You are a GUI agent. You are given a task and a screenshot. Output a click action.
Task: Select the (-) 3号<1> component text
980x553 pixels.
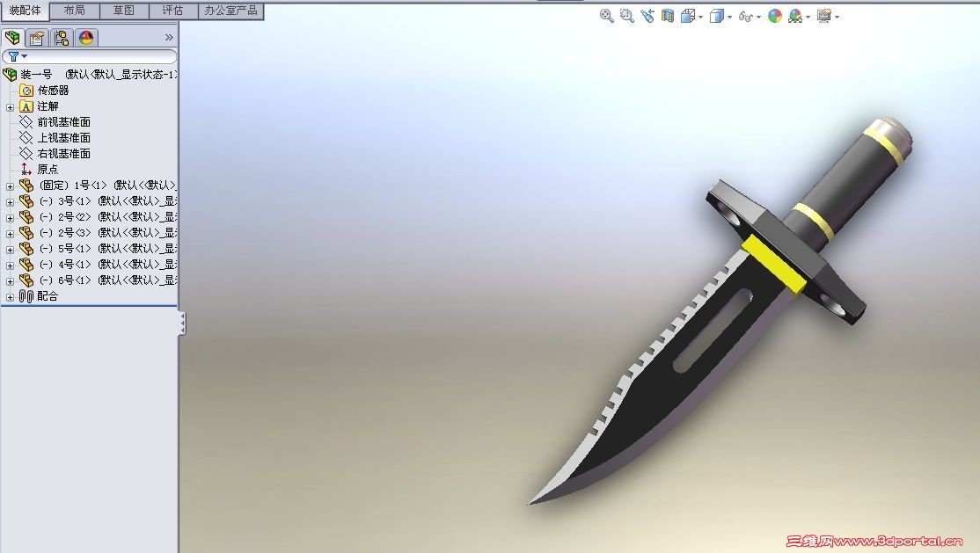click(65, 201)
